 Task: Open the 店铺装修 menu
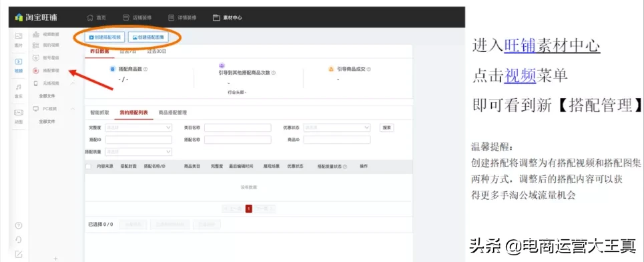pos(137,17)
